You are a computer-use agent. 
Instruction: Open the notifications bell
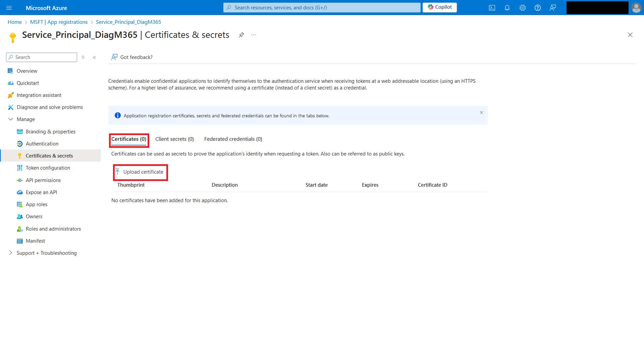pyautogui.click(x=507, y=8)
